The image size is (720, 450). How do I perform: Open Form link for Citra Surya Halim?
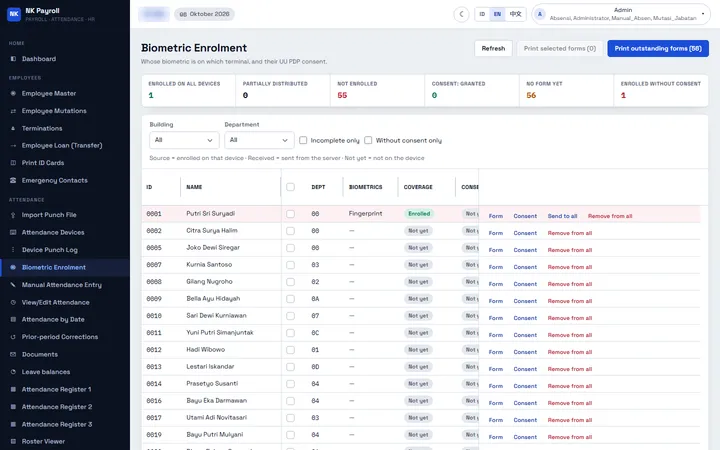[x=495, y=233]
